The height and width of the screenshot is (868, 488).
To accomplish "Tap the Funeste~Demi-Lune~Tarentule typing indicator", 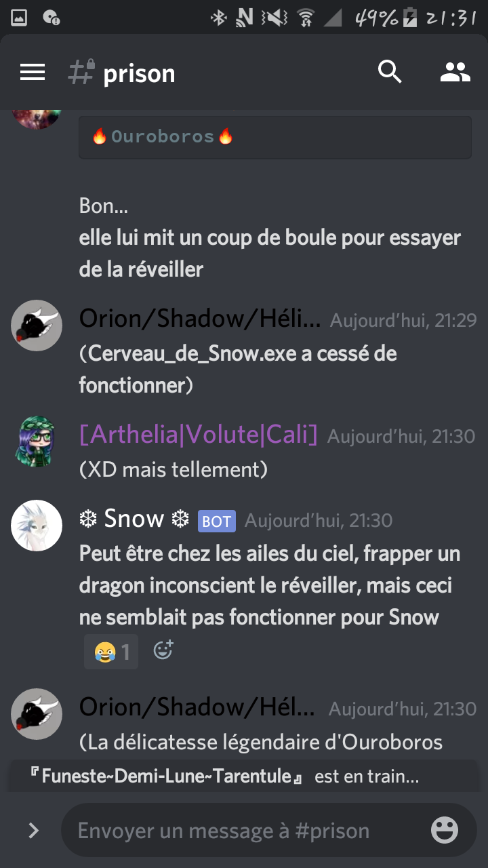I will point(224,776).
